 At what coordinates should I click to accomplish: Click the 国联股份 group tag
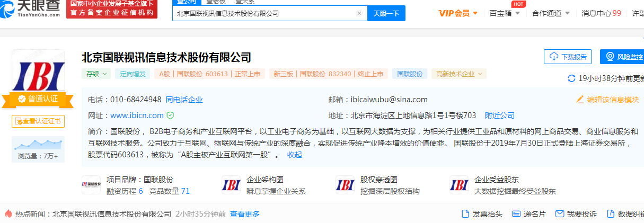(410, 74)
